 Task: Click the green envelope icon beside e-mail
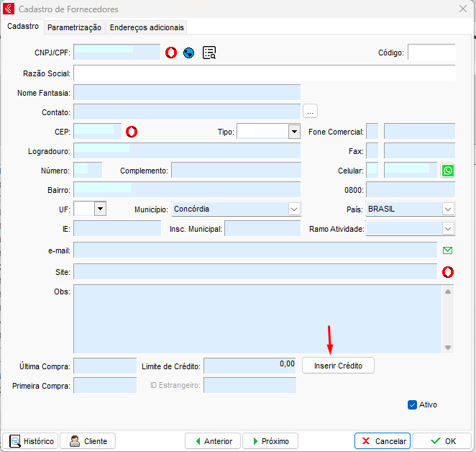click(x=448, y=250)
